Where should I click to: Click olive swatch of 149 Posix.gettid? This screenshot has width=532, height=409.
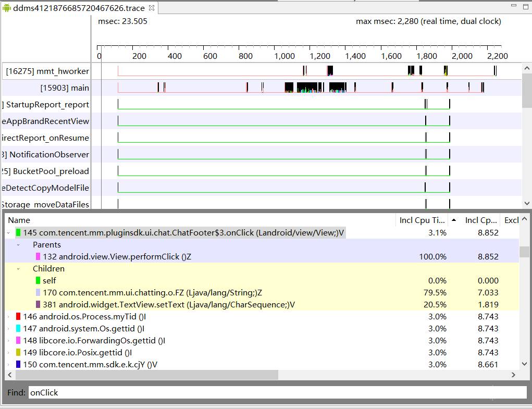point(18,353)
